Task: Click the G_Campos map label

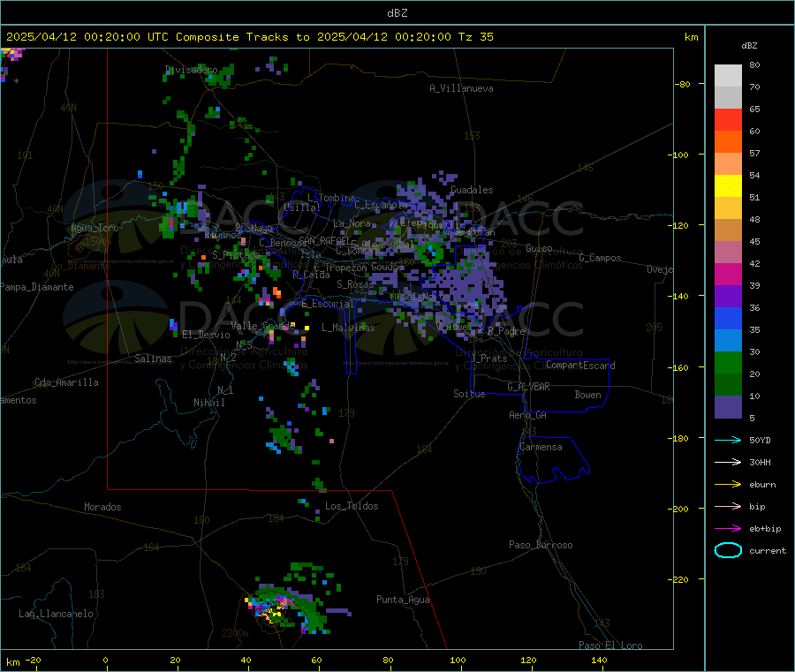Action: (x=600, y=258)
